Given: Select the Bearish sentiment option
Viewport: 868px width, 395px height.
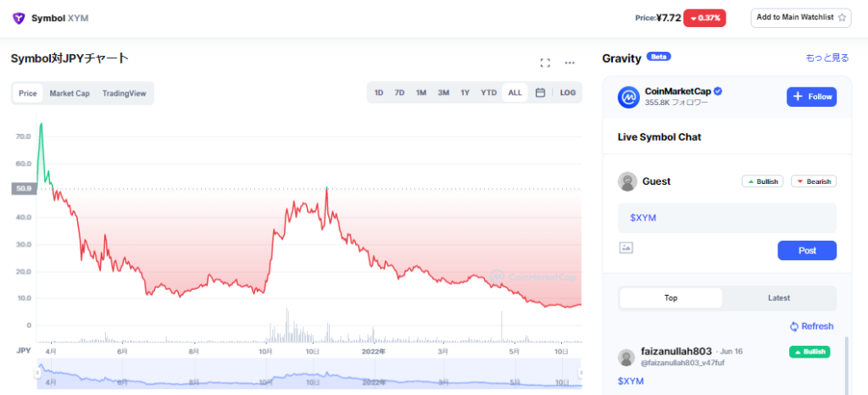Looking at the screenshot, I should tap(814, 181).
